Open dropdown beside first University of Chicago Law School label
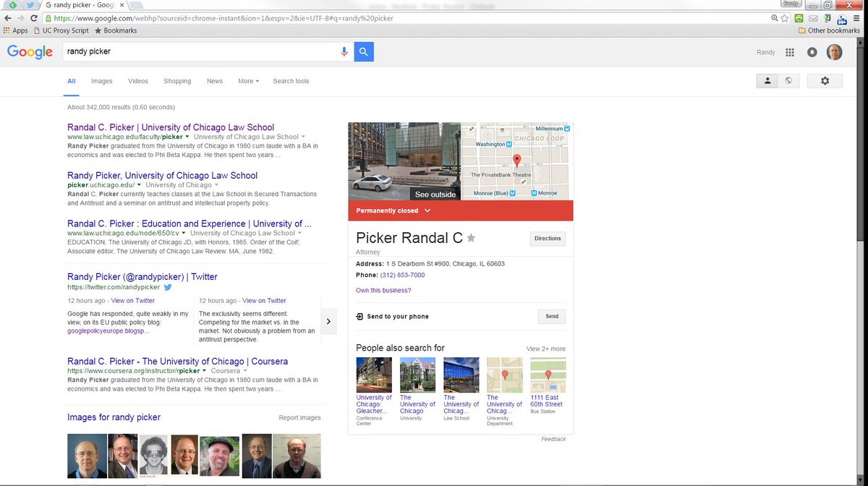The width and height of the screenshot is (868, 486). point(303,137)
